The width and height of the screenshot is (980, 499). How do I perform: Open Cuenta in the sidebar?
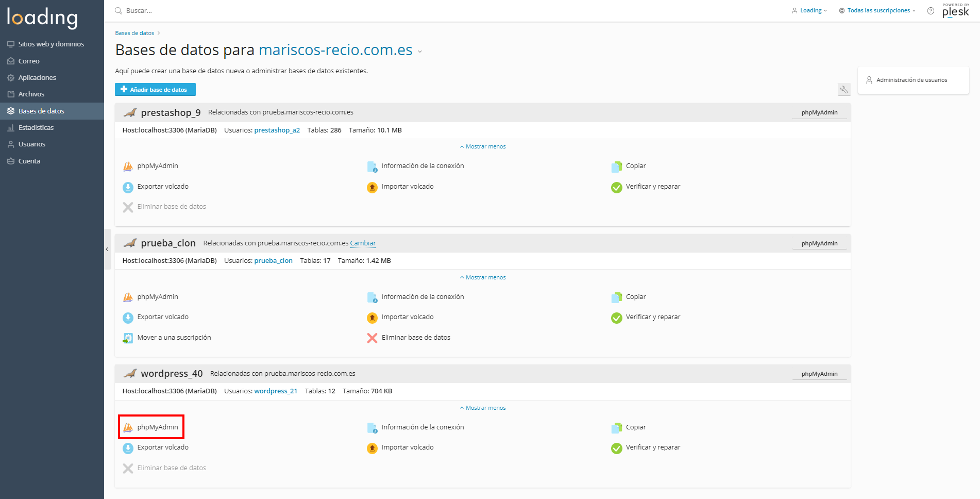pos(52,161)
